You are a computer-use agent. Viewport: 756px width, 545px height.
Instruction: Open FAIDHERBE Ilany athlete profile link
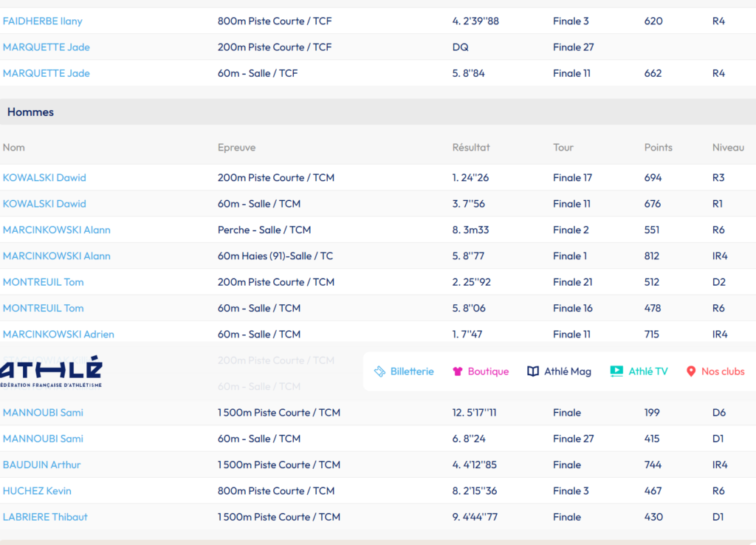(43, 21)
